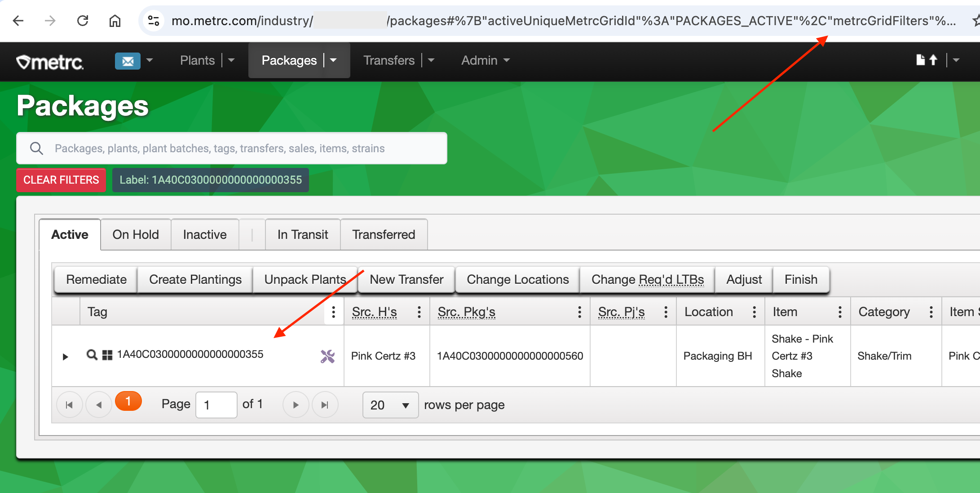Click the site info icon in address bar
This screenshot has height=493, width=980.
pyautogui.click(x=154, y=21)
